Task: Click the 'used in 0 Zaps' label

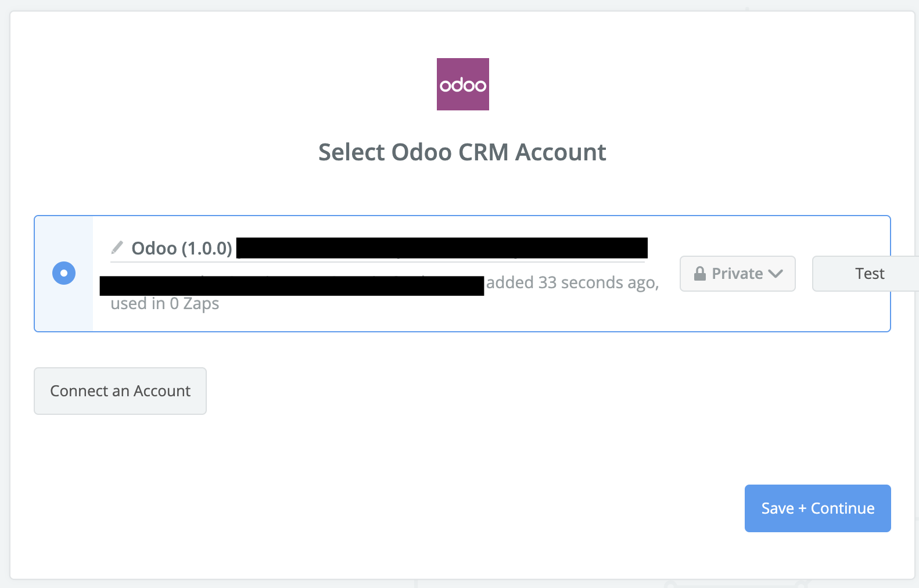Action: point(165,304)
